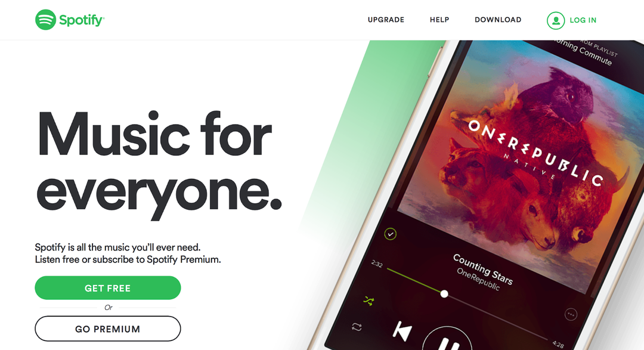Open the UPGRADE menu item
Screen dimensions: 644x350
tap(386, 20)
